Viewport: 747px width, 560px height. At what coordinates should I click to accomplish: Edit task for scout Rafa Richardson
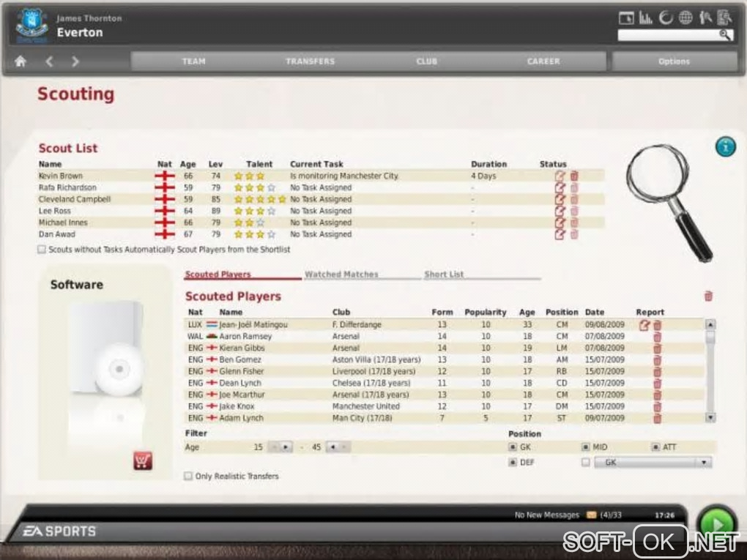click(x=560, y=187)
